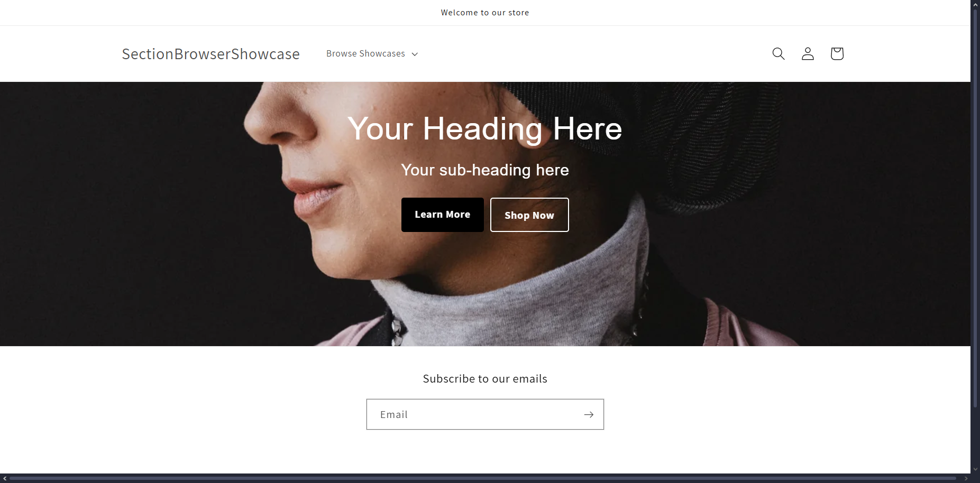Expand the Browse Showcases menu
This screenshot has width=980, height=483.
tap(372, 53)
